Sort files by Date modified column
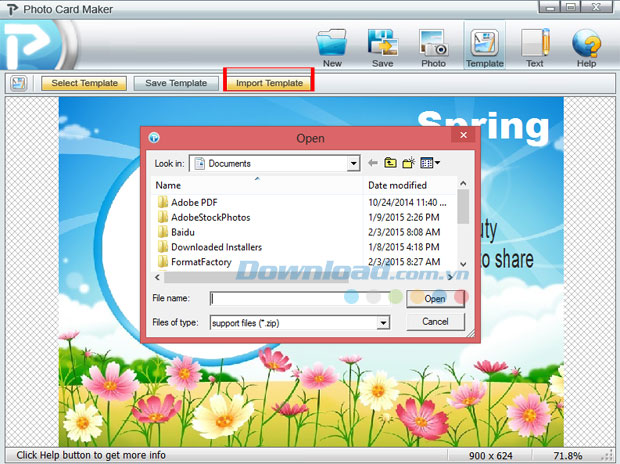The height and width of the screenshot is (464, 620). pyautogui.click(x=410, y=185)
